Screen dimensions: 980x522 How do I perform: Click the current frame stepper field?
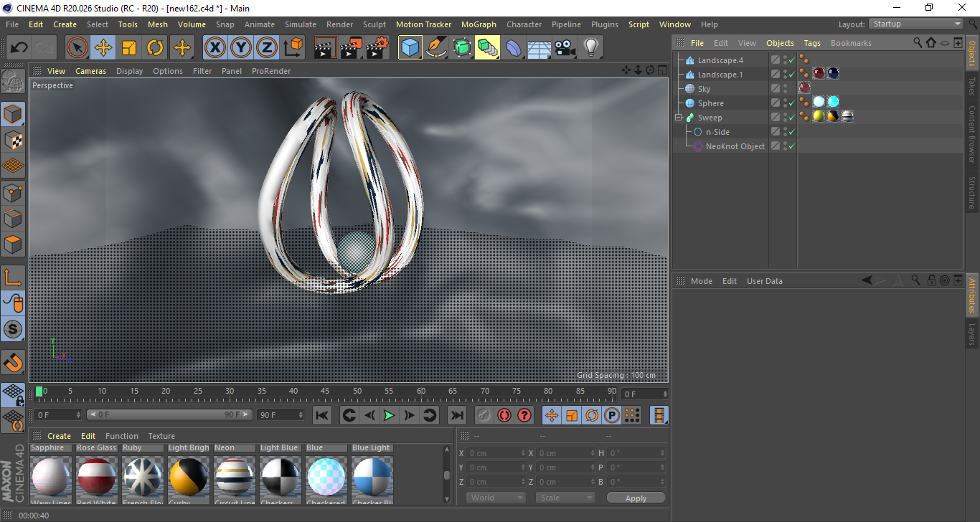coord(645,394)
